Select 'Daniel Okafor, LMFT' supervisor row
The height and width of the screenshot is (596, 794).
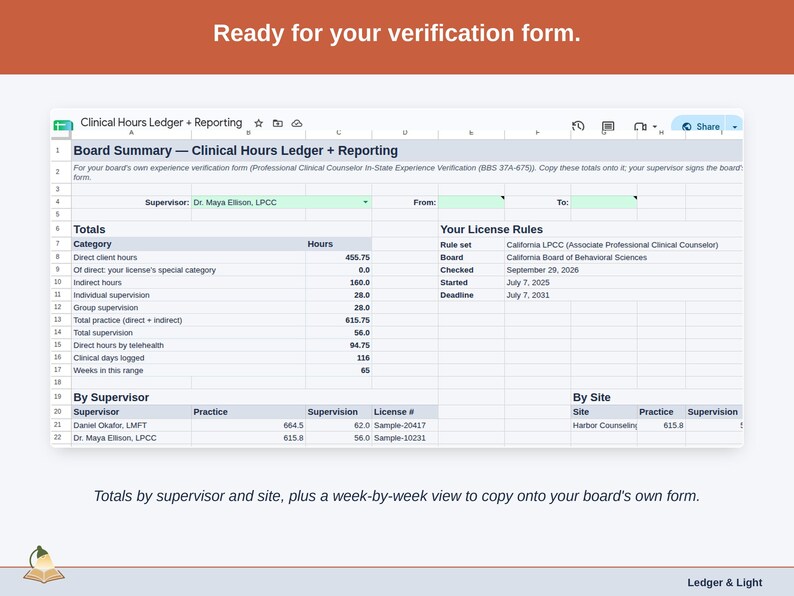132,425
